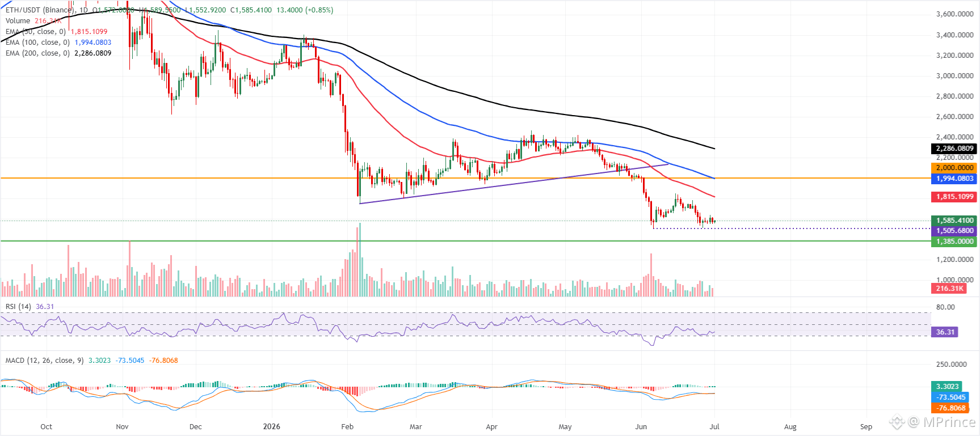980x436 pixels.
Task: Click the 250.0000 MACD scale value
Action: [952, 365]
